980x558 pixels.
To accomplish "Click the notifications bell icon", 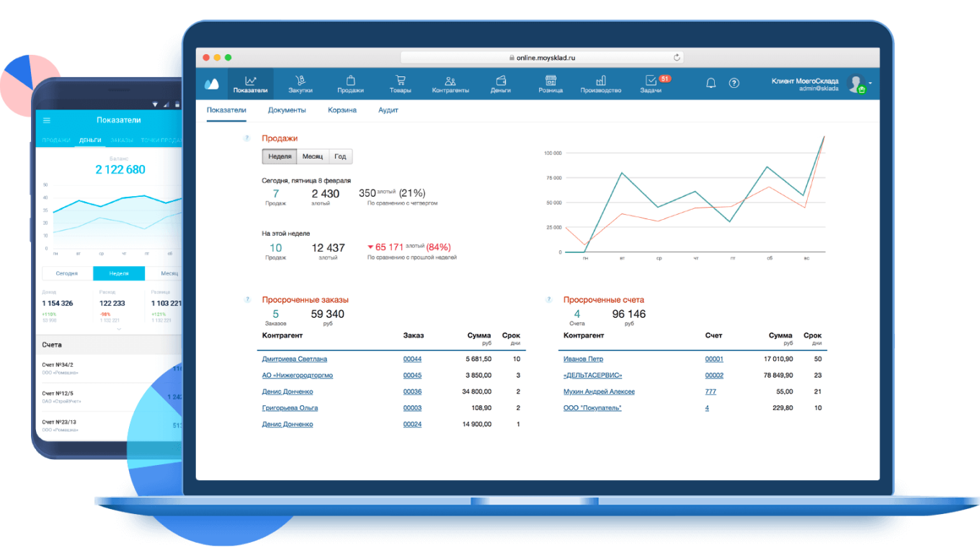I will pyautogui.click(x=710, y=83).
